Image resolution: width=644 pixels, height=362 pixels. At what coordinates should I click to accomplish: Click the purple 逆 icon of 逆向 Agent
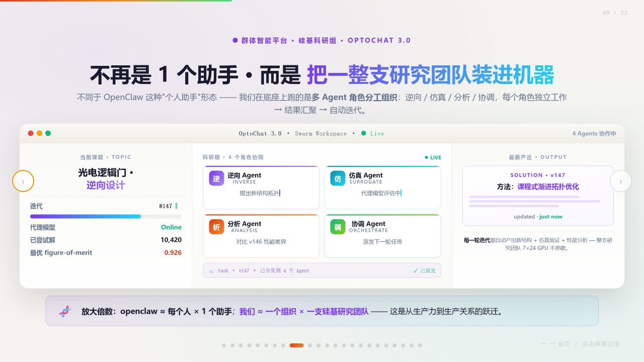pyautogui.click(x=216, y=178)
